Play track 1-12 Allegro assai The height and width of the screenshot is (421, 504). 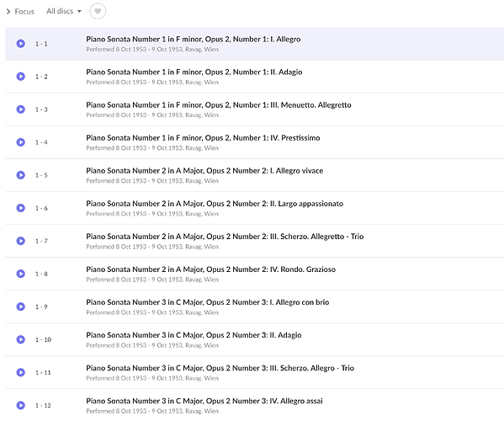pos(20,405)
